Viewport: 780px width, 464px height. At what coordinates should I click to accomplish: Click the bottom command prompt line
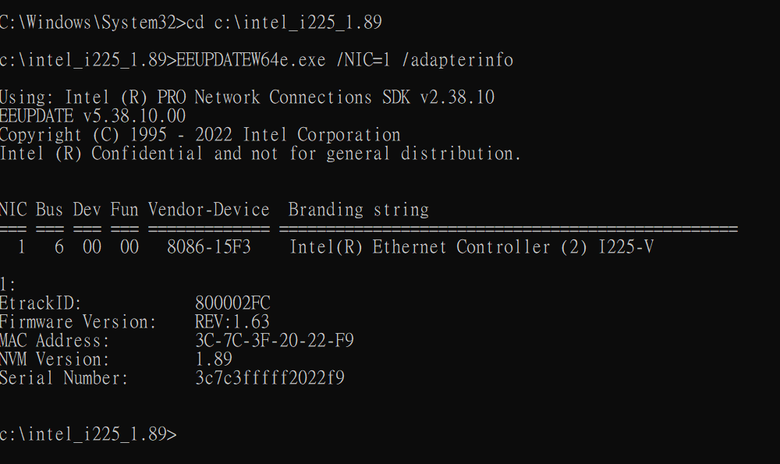coord(88,434)
